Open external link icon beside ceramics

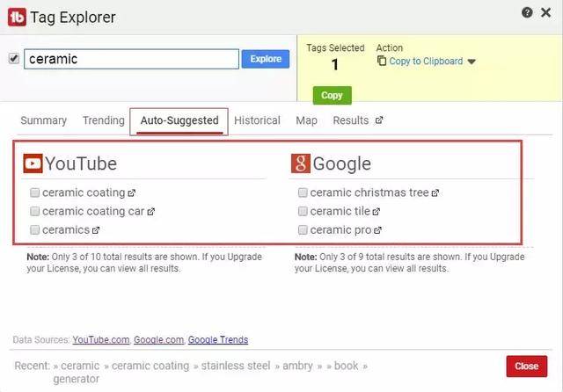click(x=96, y=230)
